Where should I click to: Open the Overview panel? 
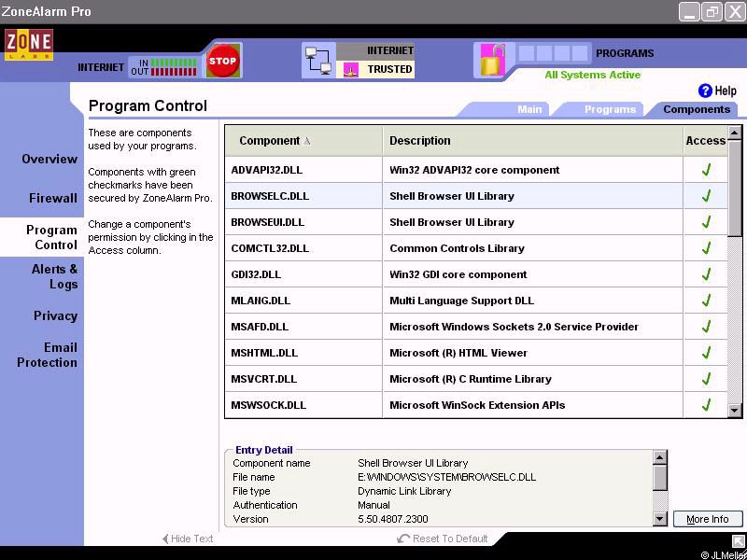49,159
